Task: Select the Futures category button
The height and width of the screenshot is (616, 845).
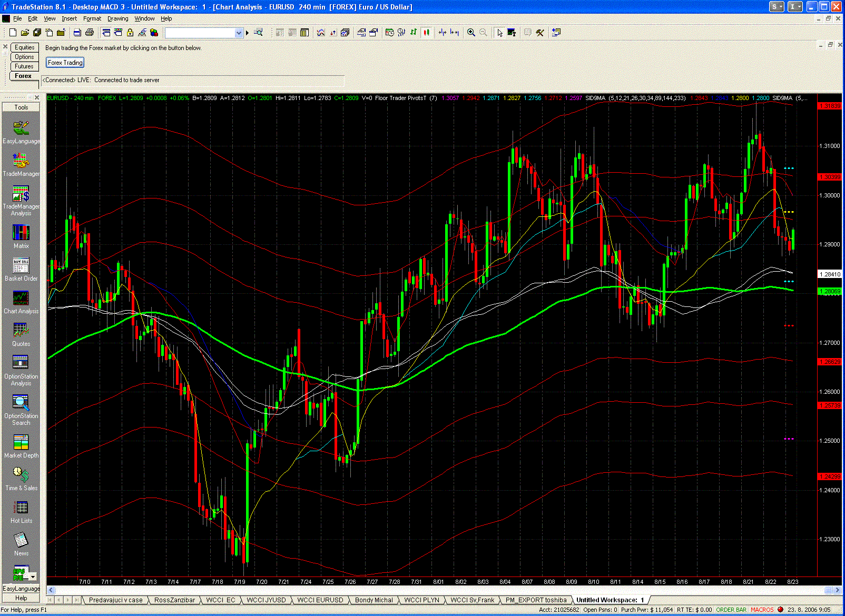Action: 24,66
